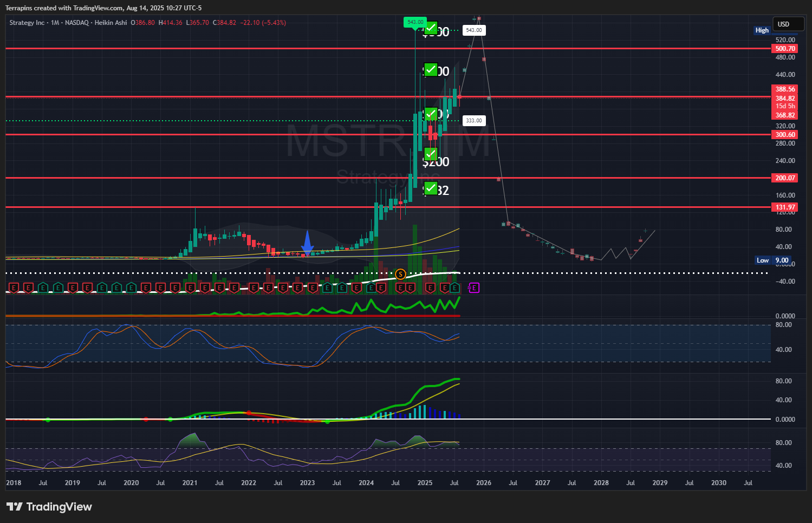Click 2028 on the time axis
This screenshot has width=812, height=523.
coord(601,483)
